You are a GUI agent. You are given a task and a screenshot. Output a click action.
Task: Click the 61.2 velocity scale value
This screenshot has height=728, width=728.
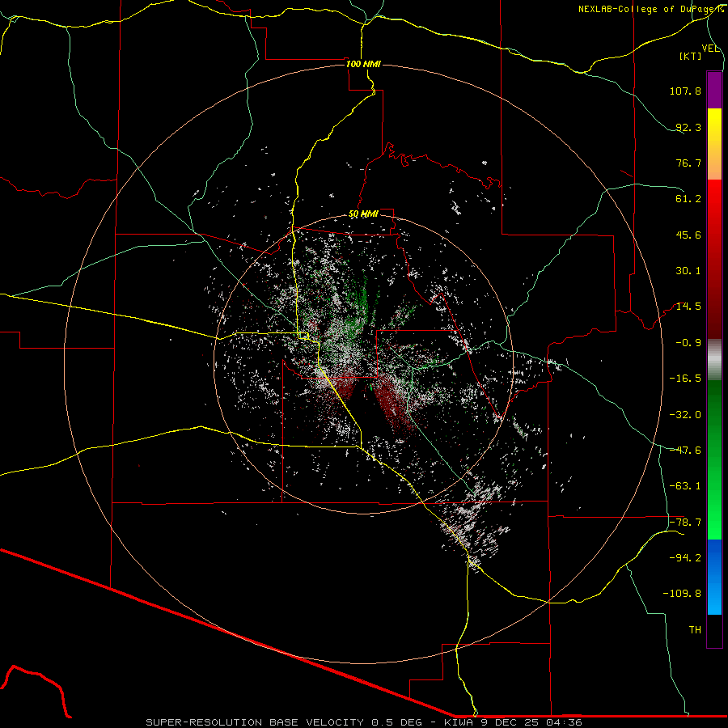click(x=688, y=199)
